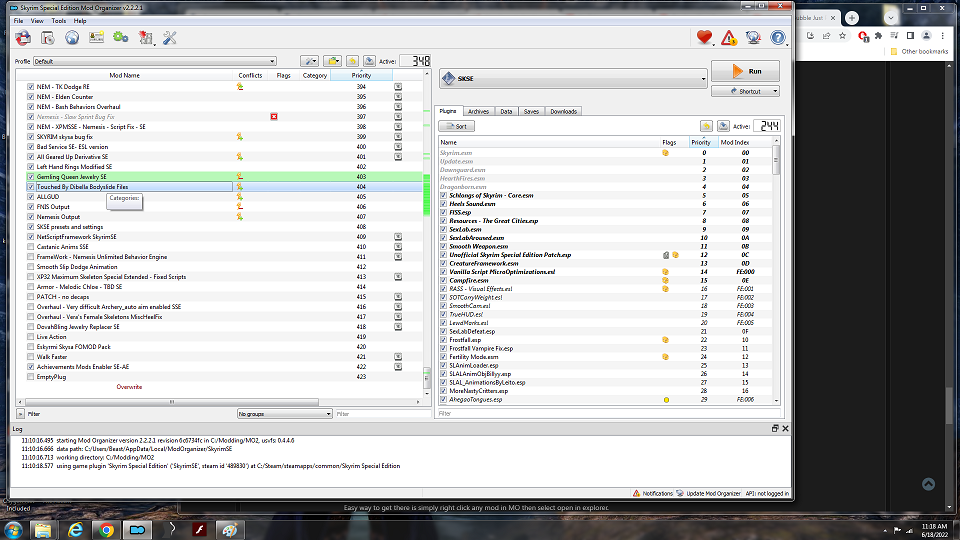Click Notifications in the status bar
Viewport: 960px width, 540px height.
pyautogui.click(x=653, y=493)
